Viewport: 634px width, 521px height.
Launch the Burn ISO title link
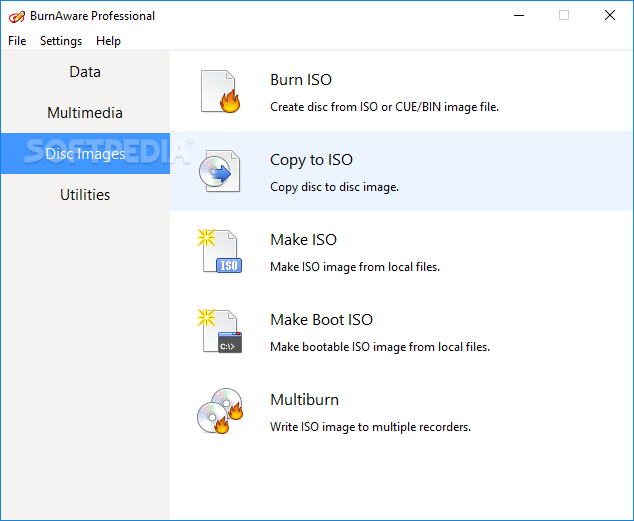tap(301, 80)
